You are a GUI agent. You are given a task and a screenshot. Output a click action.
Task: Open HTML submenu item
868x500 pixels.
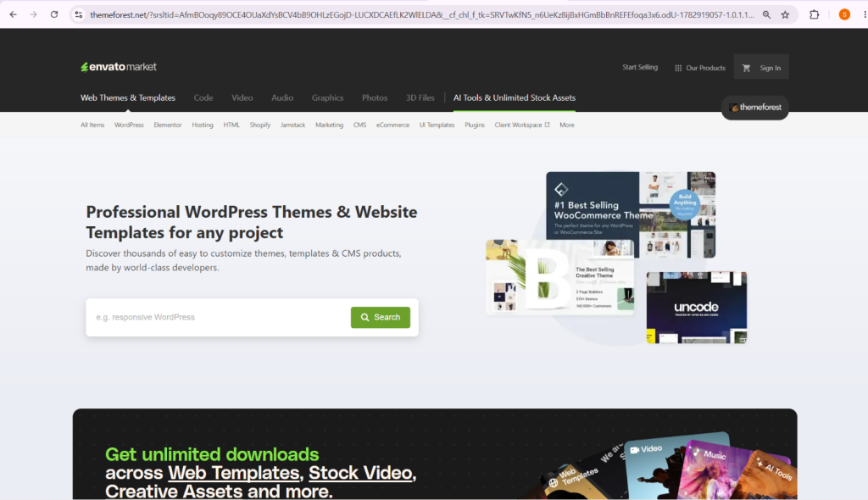231,125
